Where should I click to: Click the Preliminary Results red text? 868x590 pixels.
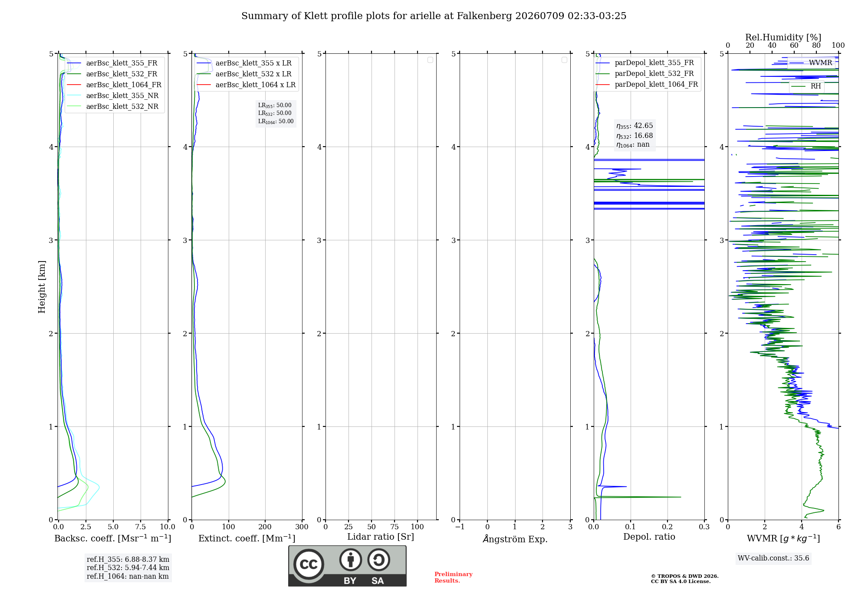pos(453,577)
